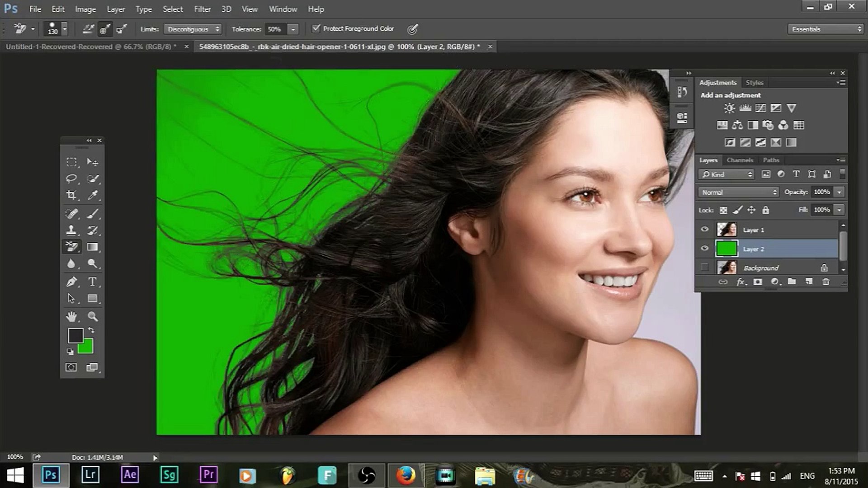
Task: Select the Crop tool
Action: click(x=71, y=196)
